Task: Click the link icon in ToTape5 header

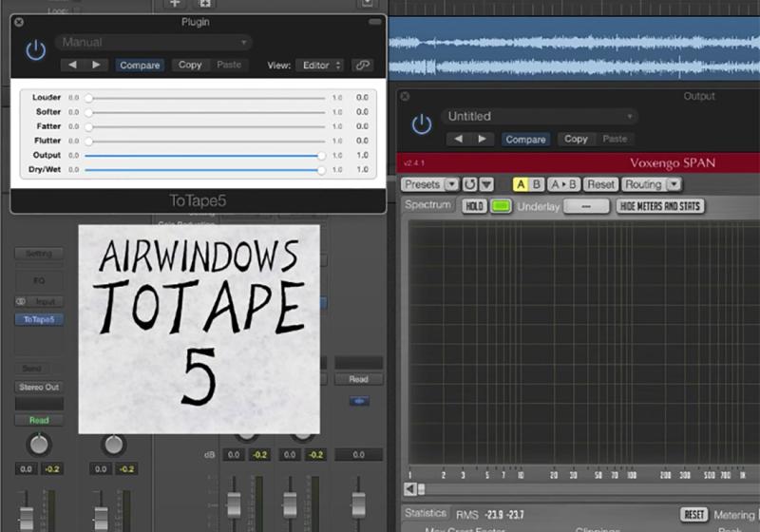Action: coord(362,66)
